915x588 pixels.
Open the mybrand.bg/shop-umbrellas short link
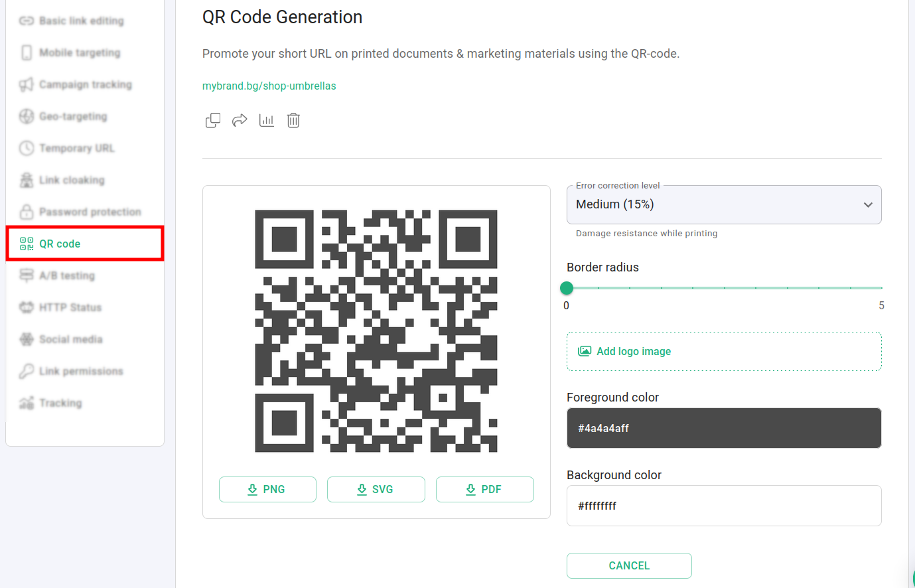click(269, 86)
